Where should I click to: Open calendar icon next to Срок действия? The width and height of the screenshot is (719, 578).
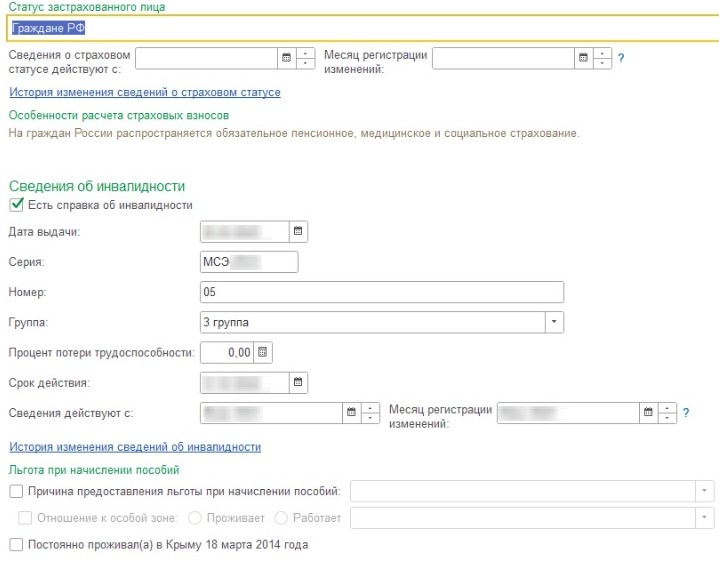point(298,382)
